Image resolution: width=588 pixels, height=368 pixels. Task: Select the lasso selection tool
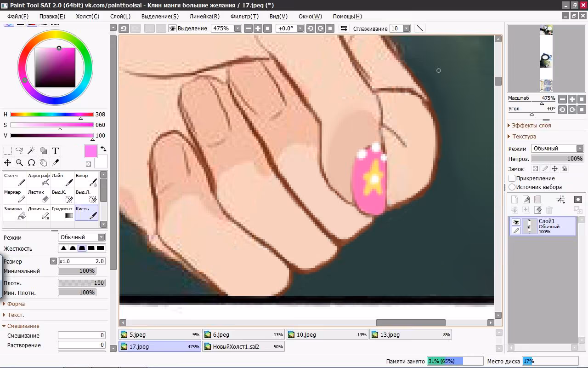point(19,151)
